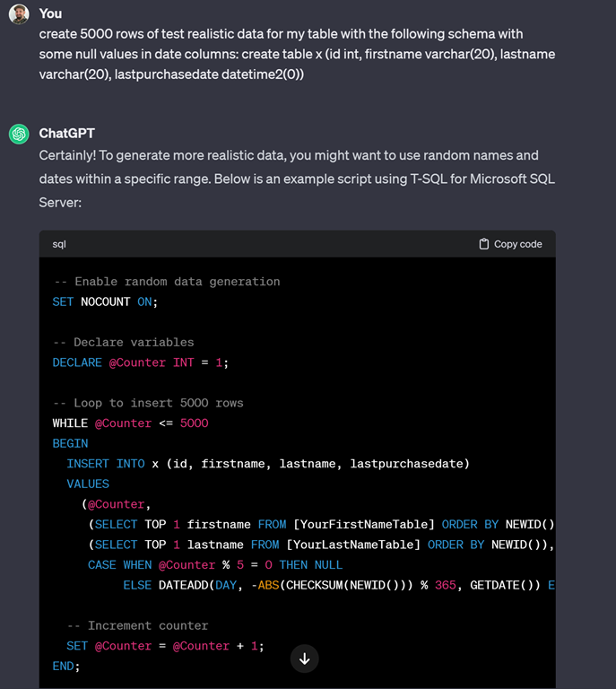The image size is (616, 689).
Task: Click the "sql" language label
Action: pyautogui.click(x=59, y=244)
